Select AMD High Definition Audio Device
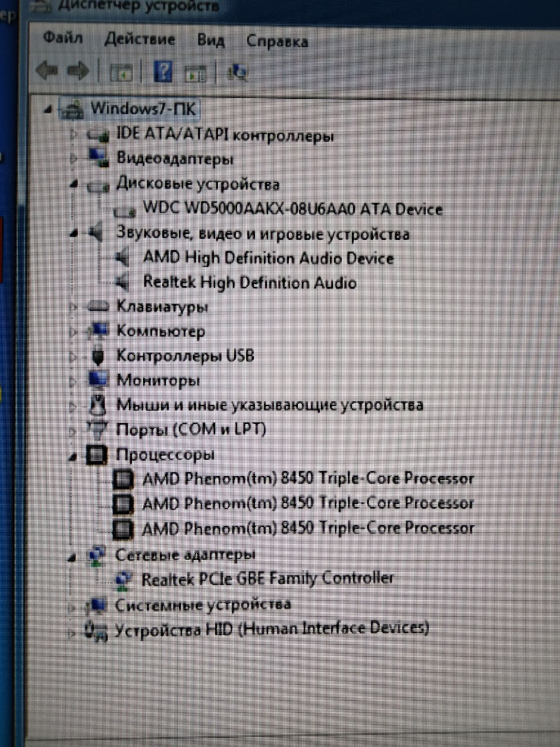Screen dimensions: 560x747 coord(268,258)
